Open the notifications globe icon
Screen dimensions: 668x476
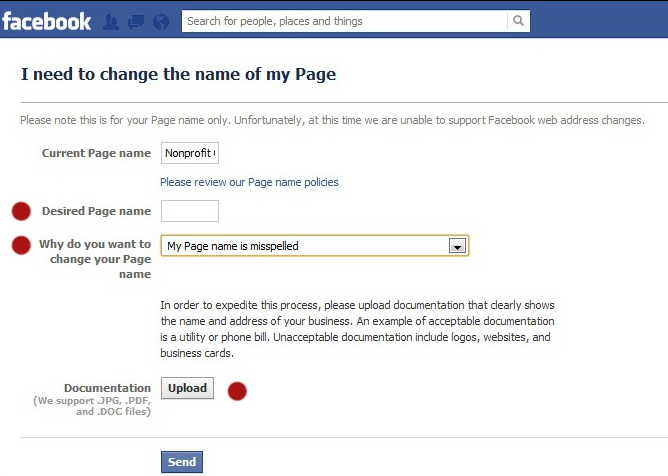161,22
